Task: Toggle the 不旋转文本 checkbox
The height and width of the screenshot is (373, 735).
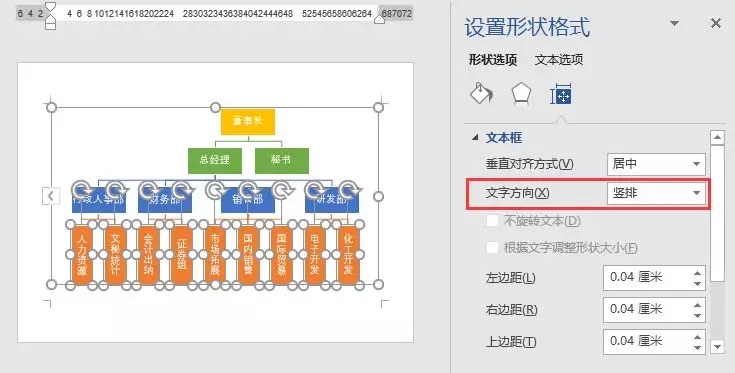Action: (492, 220)
